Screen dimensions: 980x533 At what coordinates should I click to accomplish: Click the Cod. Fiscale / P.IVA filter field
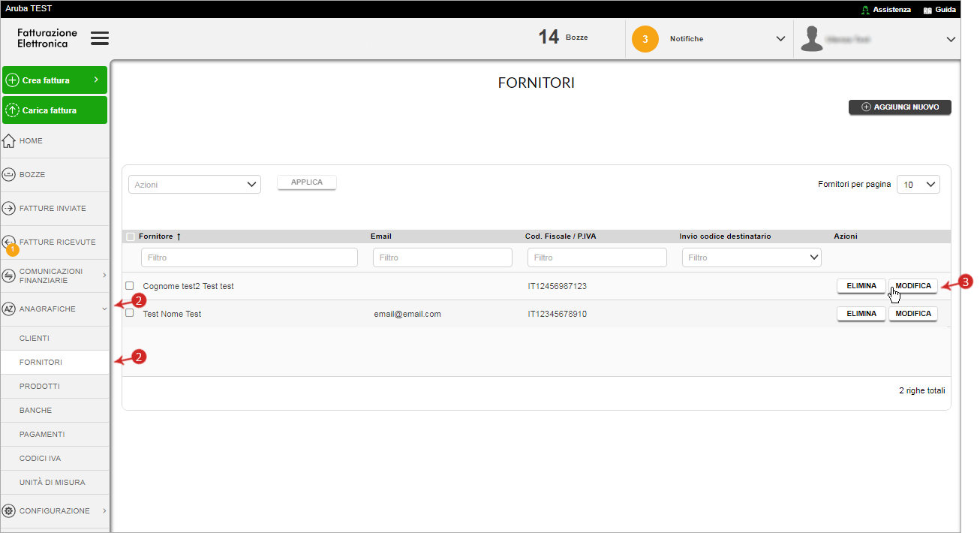tap(597, 257)
